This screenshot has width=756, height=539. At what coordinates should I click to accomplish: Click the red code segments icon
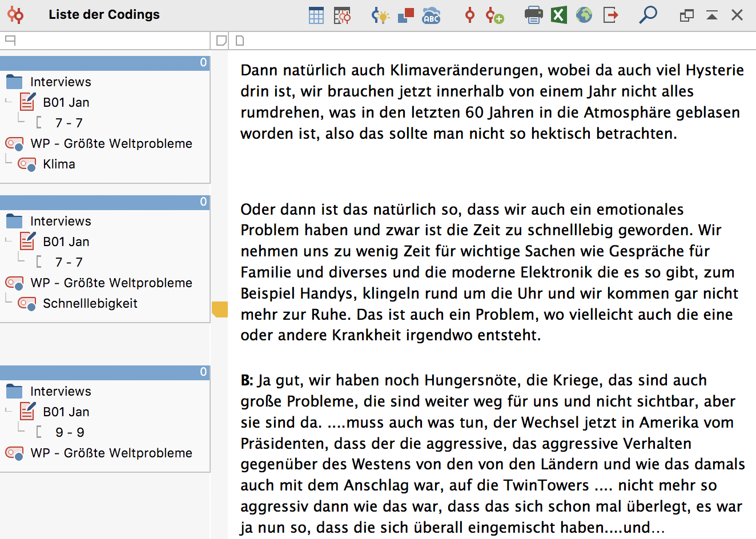(469, 15)
